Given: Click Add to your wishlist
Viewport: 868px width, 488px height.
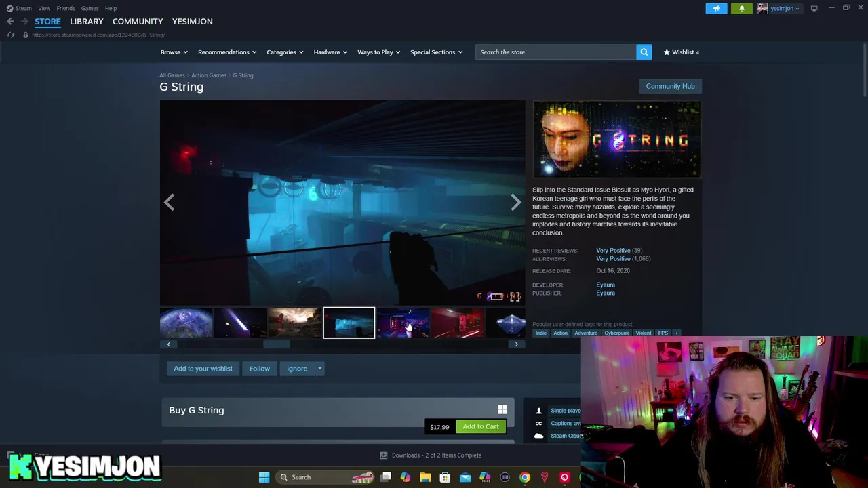Looking at the screenshot, I should point(203,369).
